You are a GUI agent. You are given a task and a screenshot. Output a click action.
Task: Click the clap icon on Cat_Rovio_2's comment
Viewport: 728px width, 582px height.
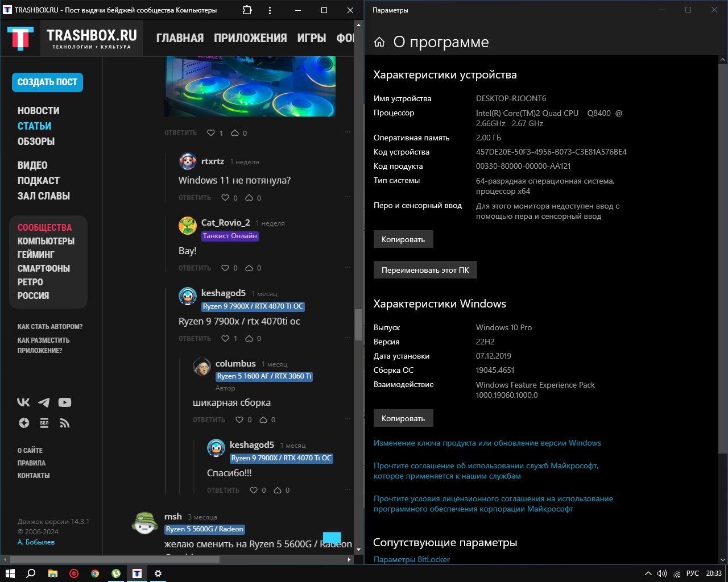(x=249, y=268)
